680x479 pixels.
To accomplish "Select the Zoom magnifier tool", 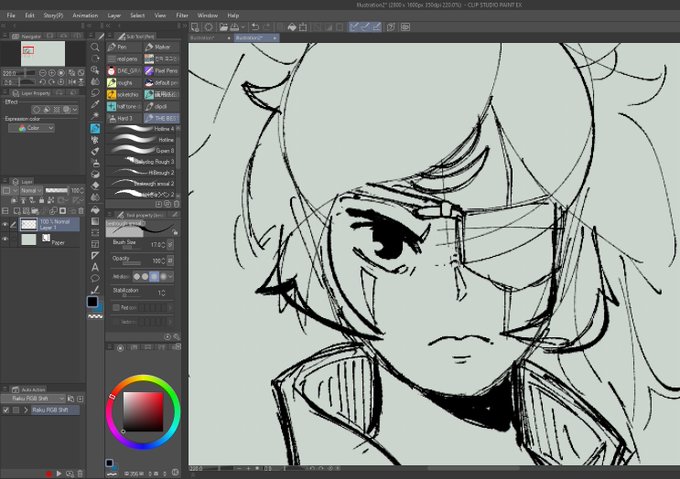I will coord(95,47).
